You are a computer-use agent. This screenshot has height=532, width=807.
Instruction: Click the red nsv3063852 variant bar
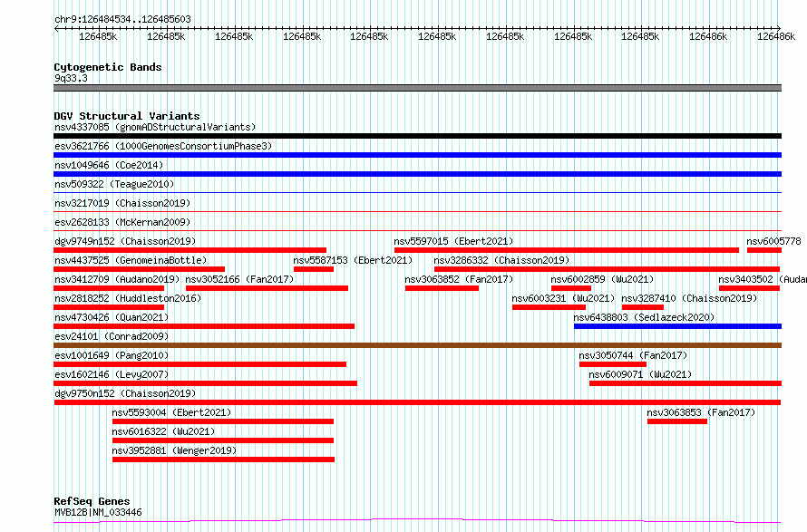tap(442, 288)
